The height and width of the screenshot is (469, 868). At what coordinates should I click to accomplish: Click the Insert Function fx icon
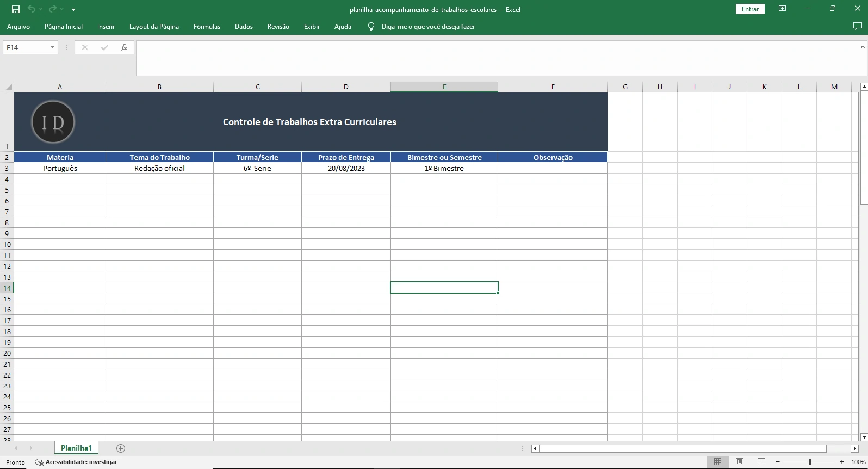[124, 47]
